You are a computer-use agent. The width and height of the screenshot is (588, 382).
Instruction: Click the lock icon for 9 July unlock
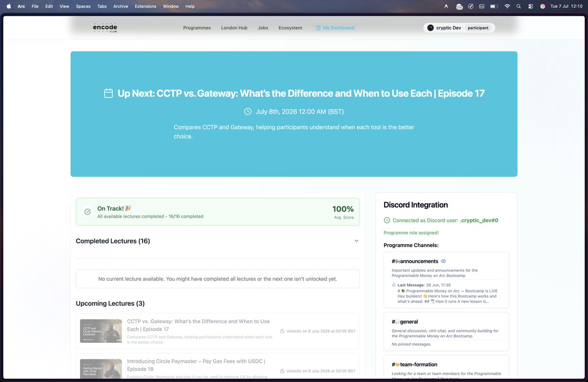(282, 371)
